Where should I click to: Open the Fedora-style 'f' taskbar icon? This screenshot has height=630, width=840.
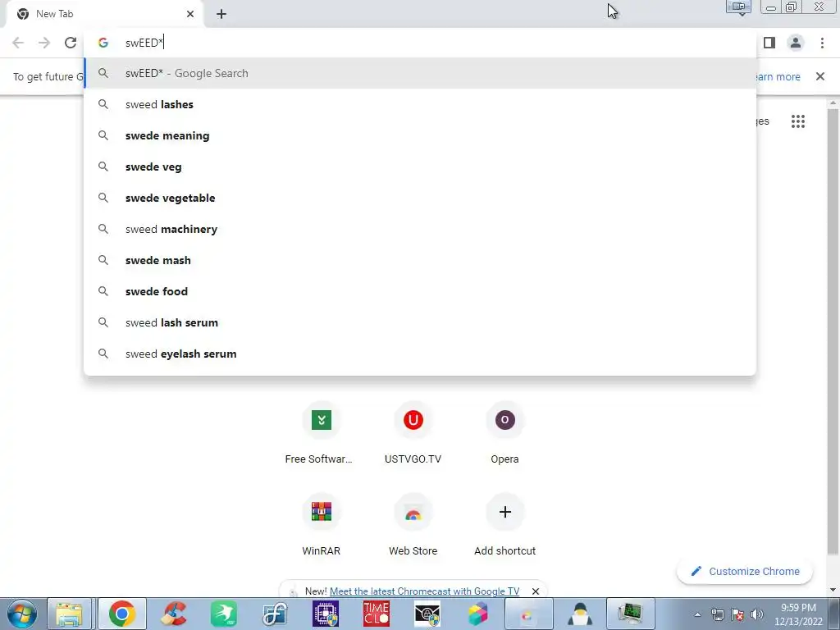(x=275, y=614)
